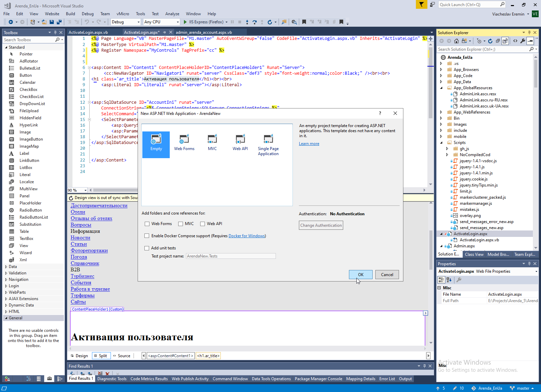The height and width of the screenshot is (392, 541).
Task: Check the Web API references checkbox
Action: (x=203, y=224)
